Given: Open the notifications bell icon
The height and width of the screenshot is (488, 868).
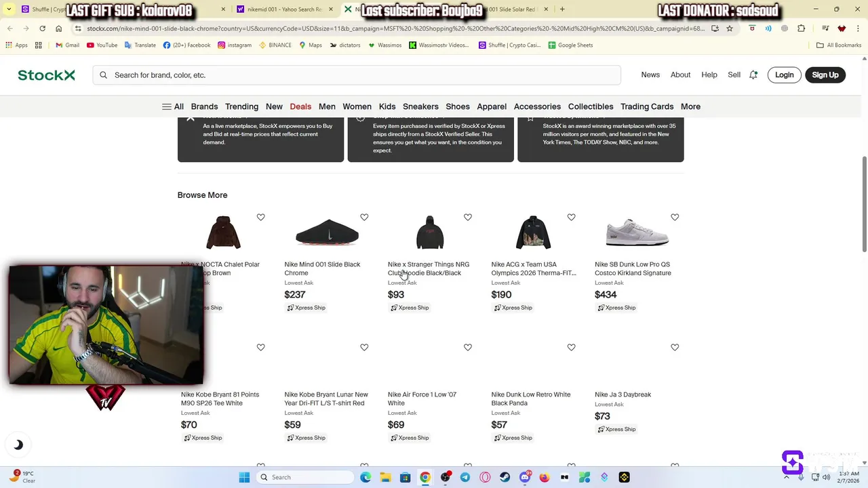Looking at the screenshot, I should tap(753, 75).
